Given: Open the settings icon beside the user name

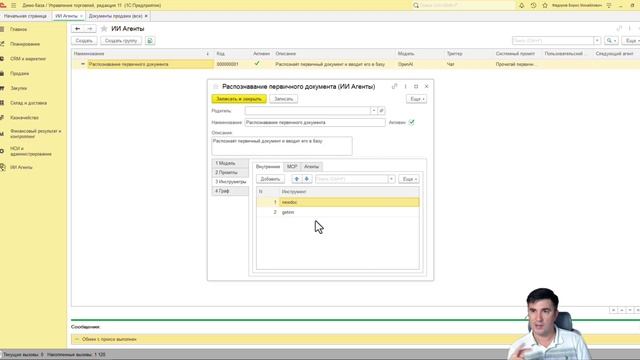Looking at the screenshot, I should click(609, 5).
